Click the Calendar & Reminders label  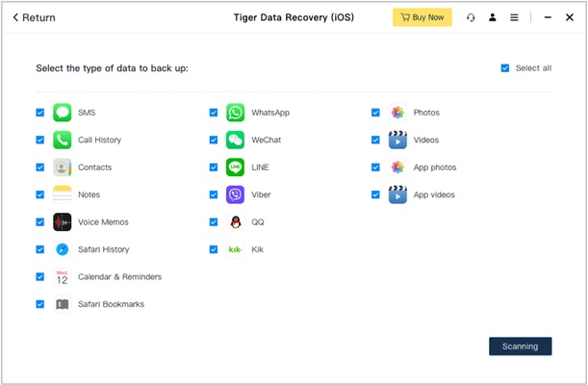pyautogui.click(x=119, y=276)
